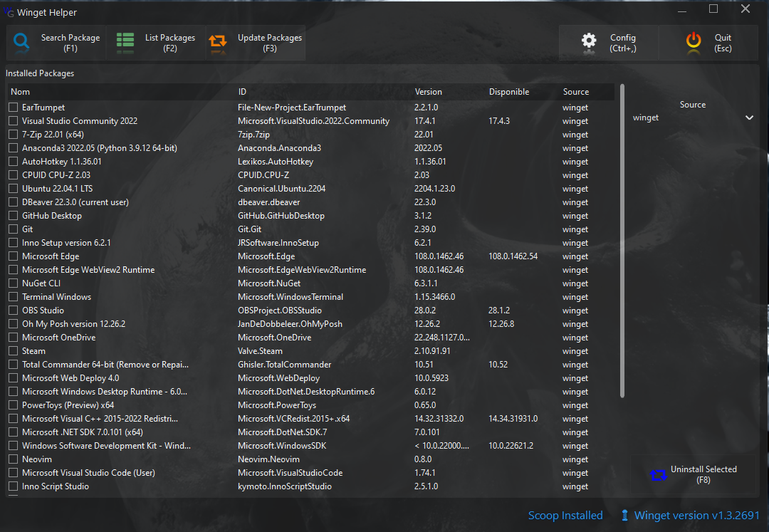Viewport: 769px width, 532px height.
Task: Click the blue icon beside Winget version
Action: [624, 516]
